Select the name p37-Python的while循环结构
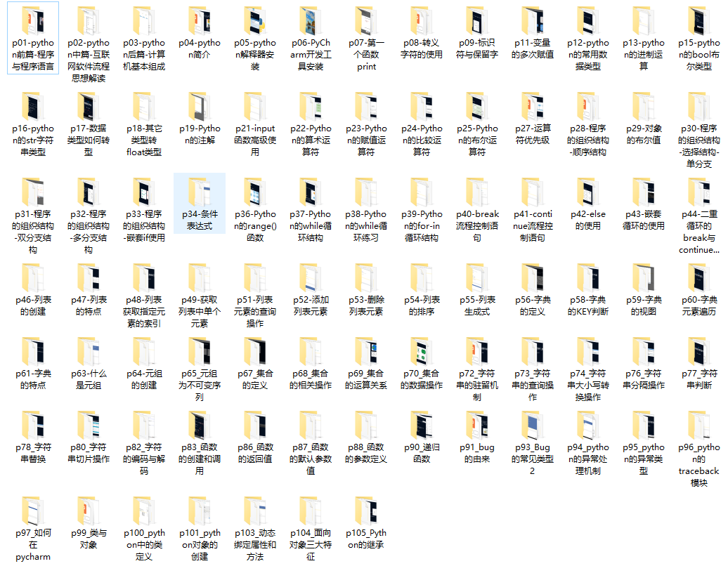The image size is (728, 566). click(x=311, y=226)
